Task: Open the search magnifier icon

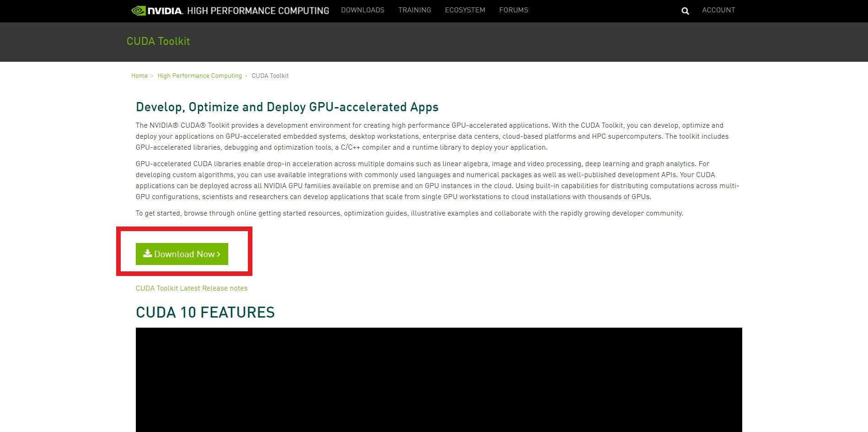Action: pos(685,11)
